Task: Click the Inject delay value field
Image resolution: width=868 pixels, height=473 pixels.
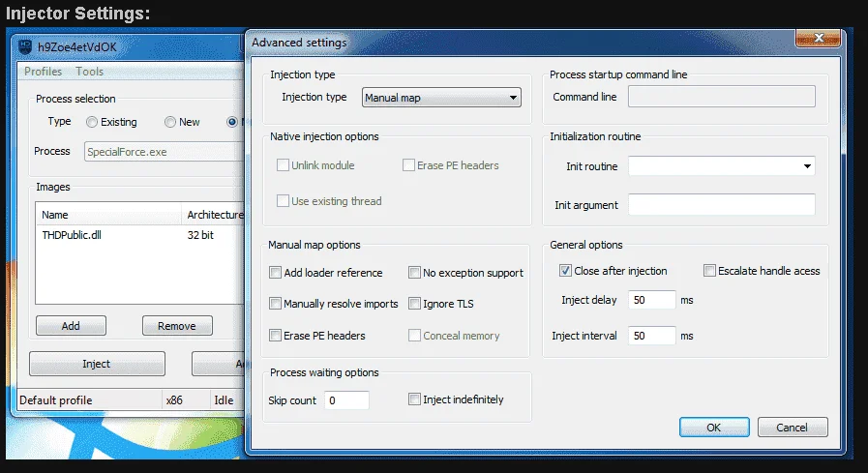Action: (651, 300)
